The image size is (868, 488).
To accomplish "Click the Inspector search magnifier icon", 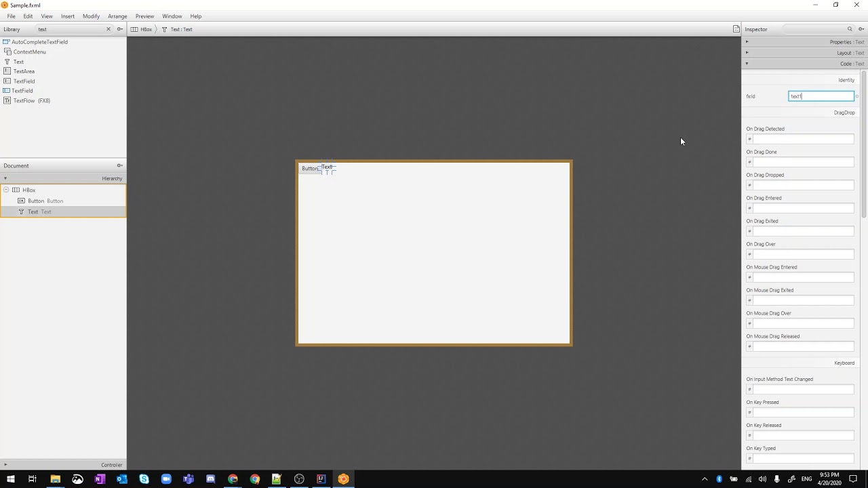I will (x=849, y=29).
